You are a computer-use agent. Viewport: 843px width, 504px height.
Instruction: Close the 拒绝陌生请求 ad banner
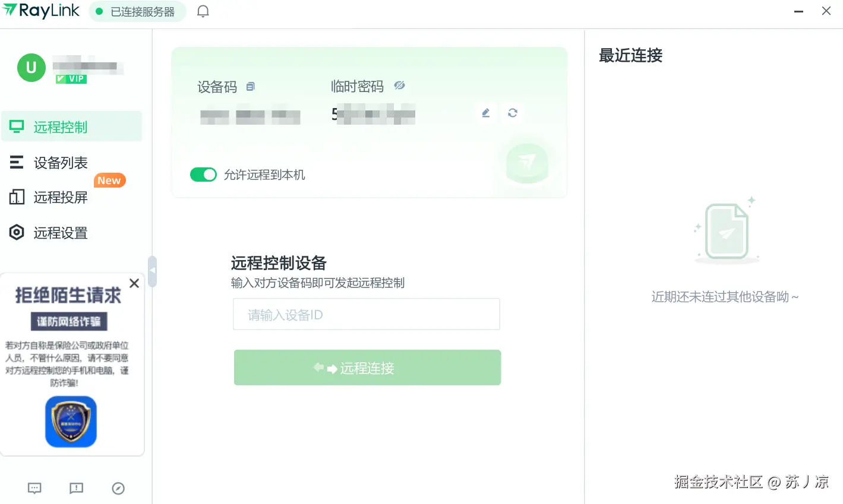click(134, 283)
